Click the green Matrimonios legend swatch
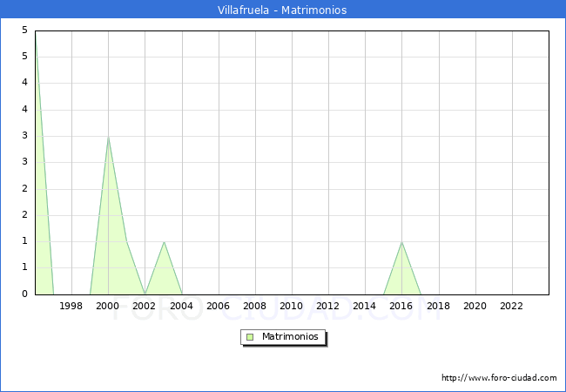Screen dimensions: 566x392 coord(249,337)
